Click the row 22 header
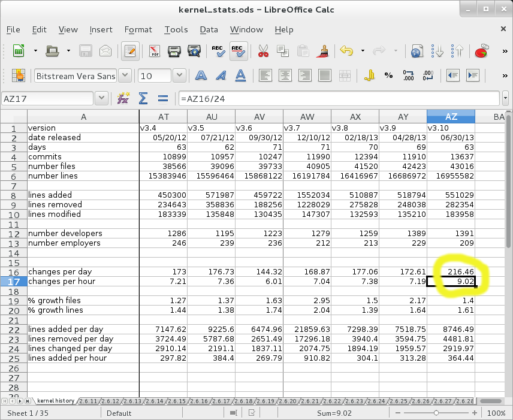 [x=14, y=330]
